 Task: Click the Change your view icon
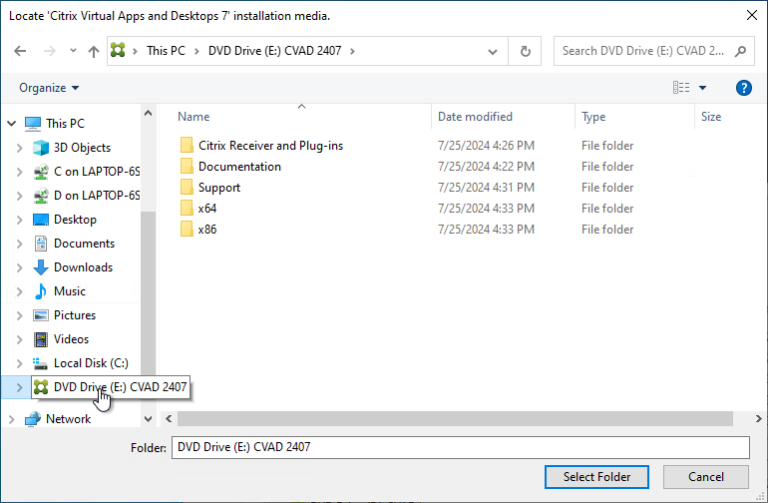pyautogui.click(x=681, y=88)
